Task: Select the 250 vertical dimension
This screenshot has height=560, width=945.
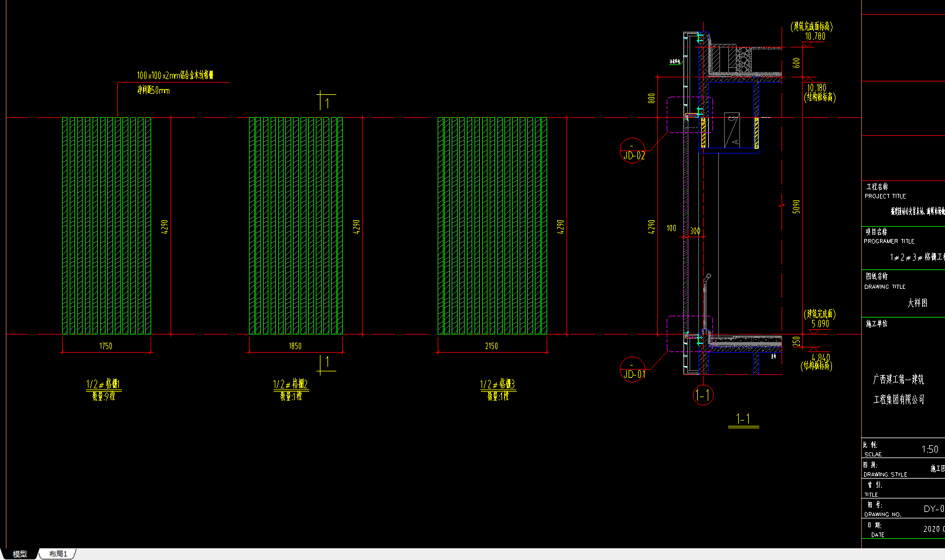Action: pyautogui.click(x=796, y=341)
